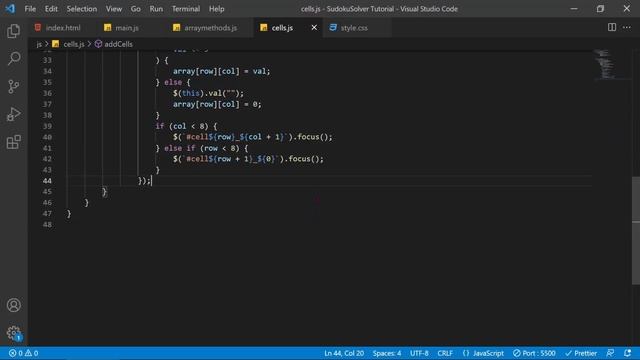The width and height of the screenshot is (640, 360).
Task: Close the cells.js tab
Action: pos(314,27)
